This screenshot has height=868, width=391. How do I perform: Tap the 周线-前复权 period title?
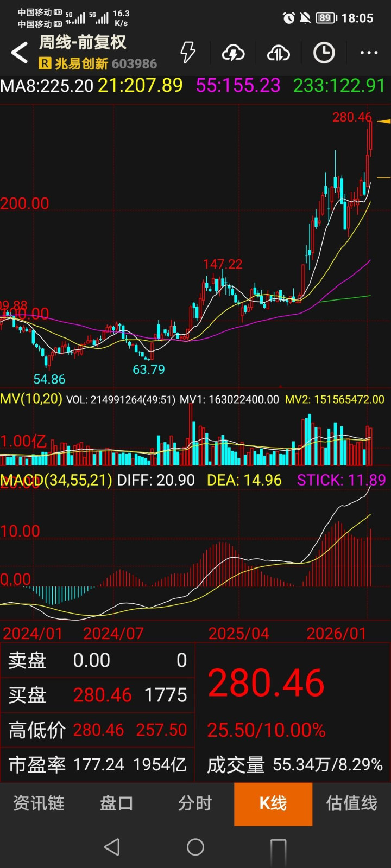coord(83,42)
